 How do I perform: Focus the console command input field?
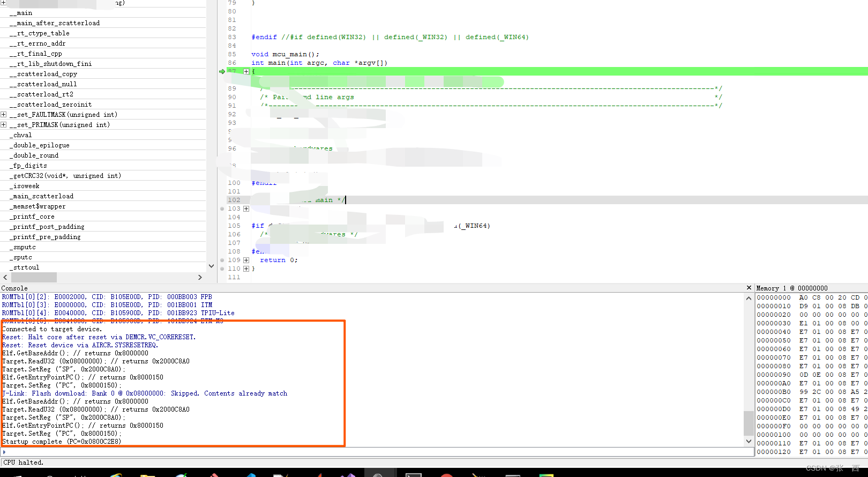click(377, 452)
